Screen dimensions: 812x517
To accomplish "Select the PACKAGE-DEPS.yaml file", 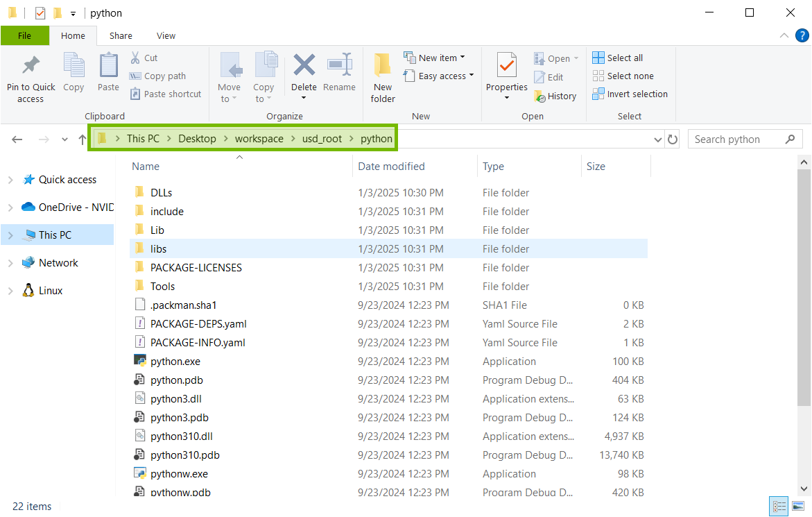I will tap(198, 324).
